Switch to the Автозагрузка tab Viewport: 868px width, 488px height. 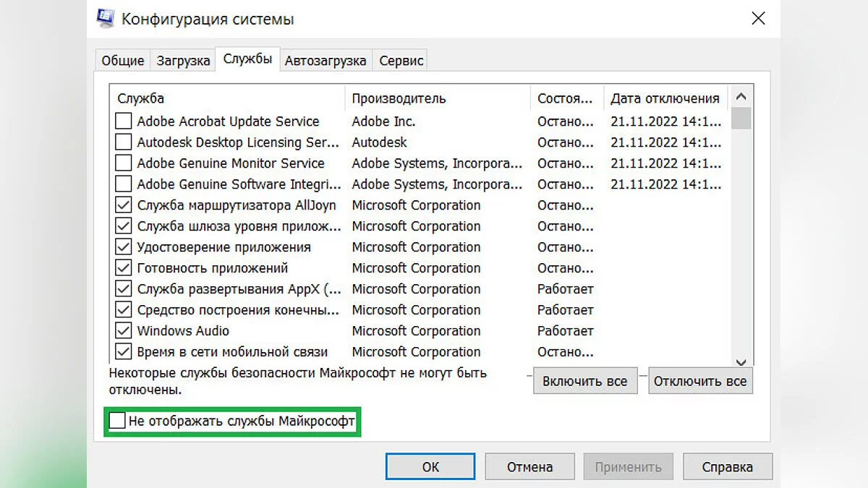tap(325, 61)
